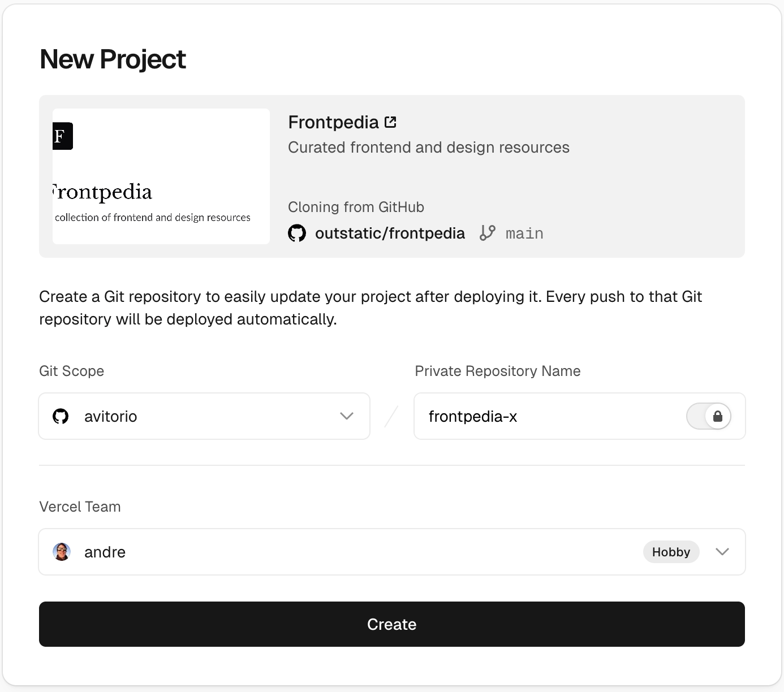784x692 pixels.
Task: Click the lock icon on repository toggle
Action: click(x=717, y=417)
